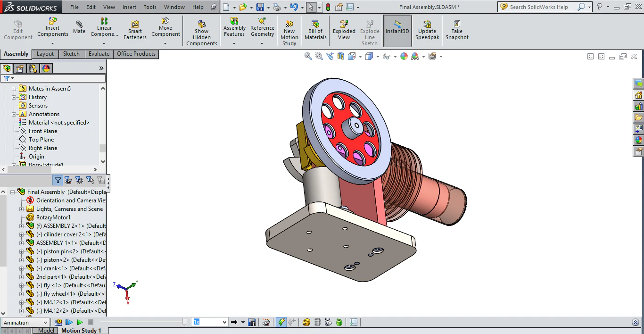Activate the Zoom to Area tool

319,56
